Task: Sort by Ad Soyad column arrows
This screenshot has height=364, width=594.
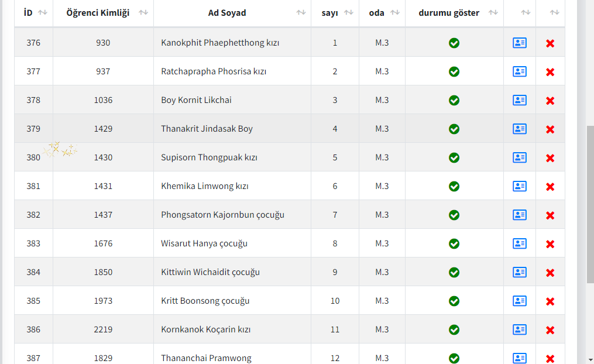Action: 301,13
